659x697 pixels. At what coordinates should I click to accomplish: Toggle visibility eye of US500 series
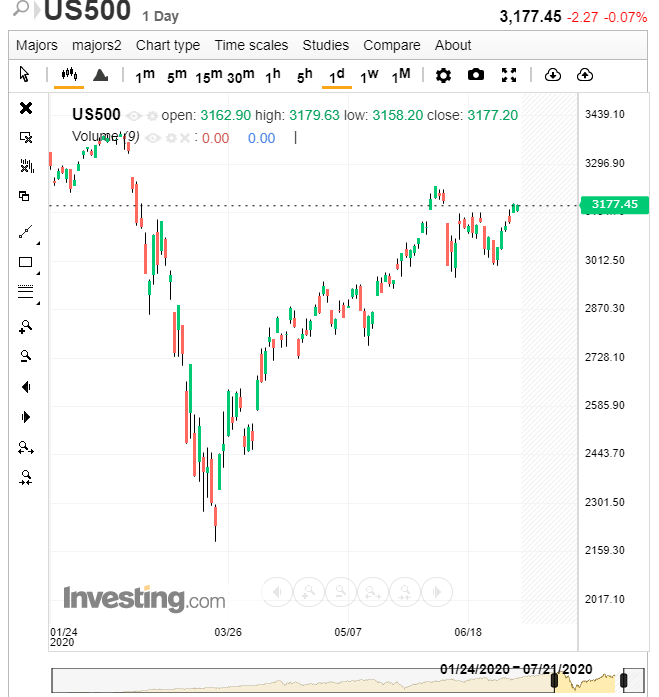(x=134, y=116)
